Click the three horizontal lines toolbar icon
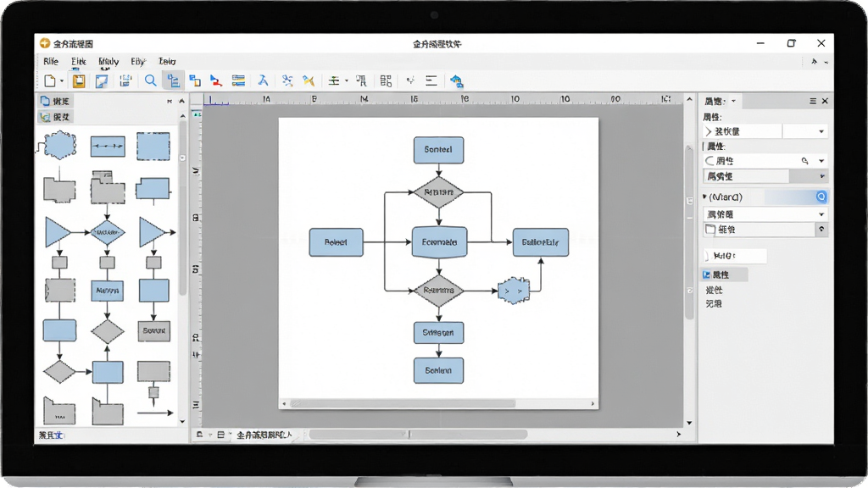868x488 pixels. coord(431,80)
